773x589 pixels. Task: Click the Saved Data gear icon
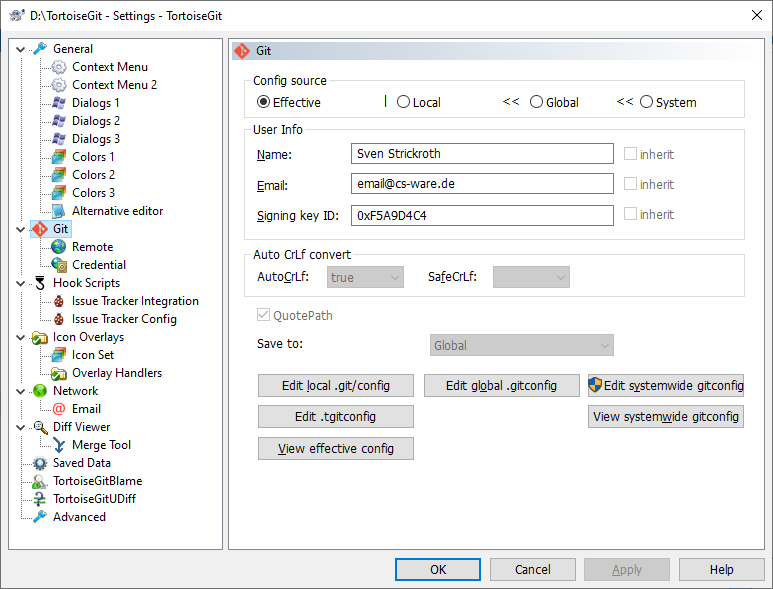point(40,463)
